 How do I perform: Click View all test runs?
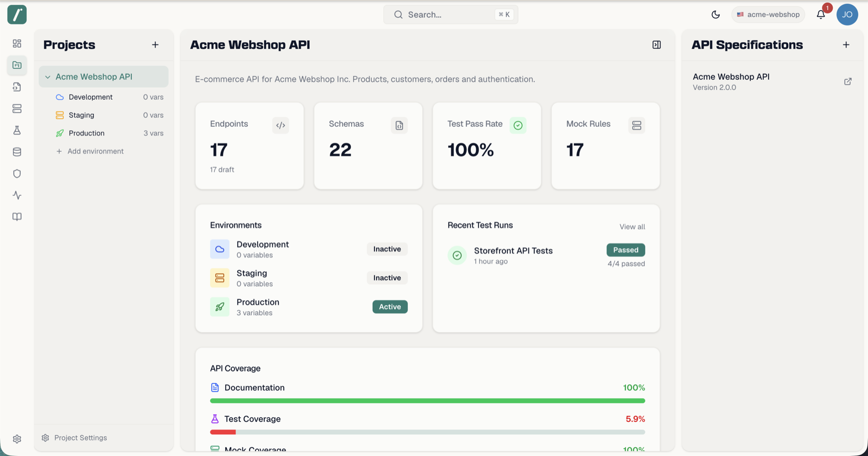click(632, 227)
